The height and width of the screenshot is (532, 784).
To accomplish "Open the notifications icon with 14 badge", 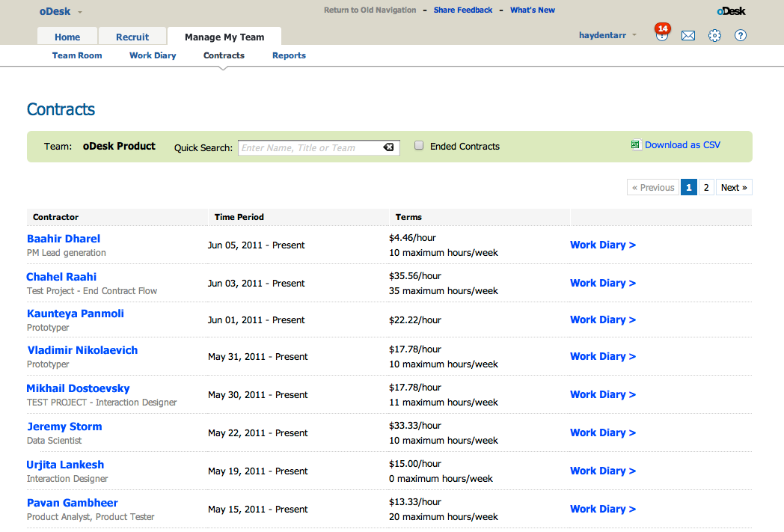I will pyautogui.click(x=661, y=35).
